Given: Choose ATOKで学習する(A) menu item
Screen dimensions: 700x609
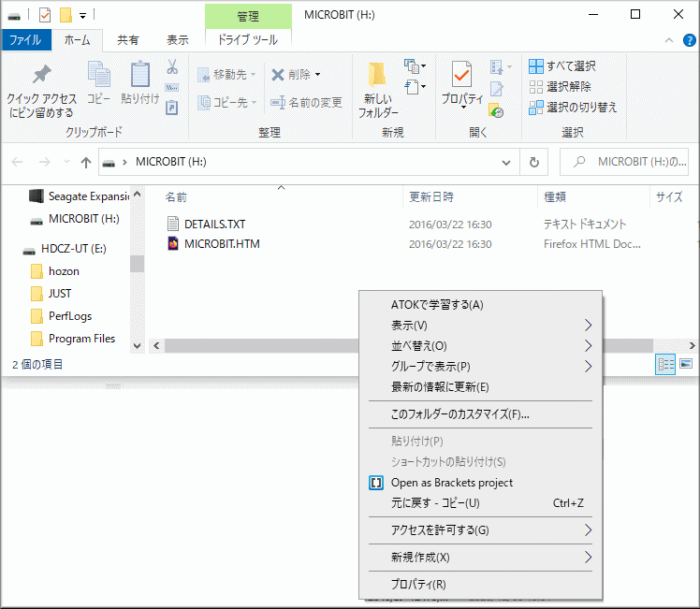Looking at the screenshot, I should tap(480, 305).
